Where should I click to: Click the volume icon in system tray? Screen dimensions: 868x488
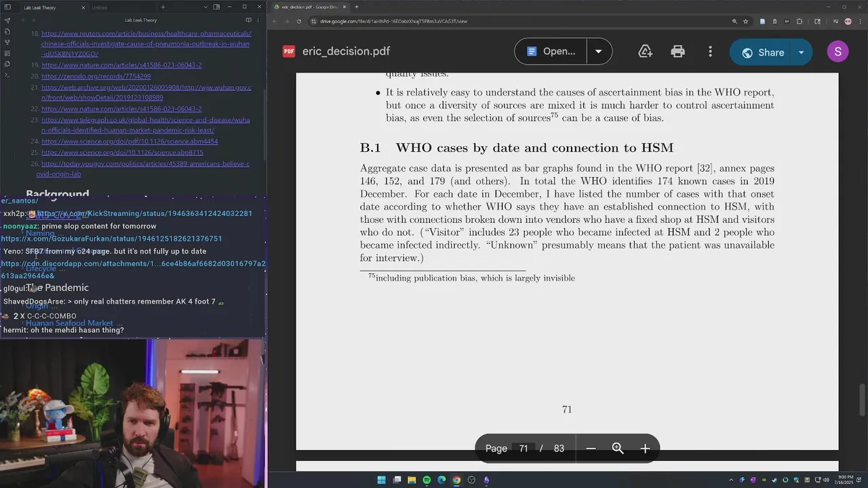(x=825, y=480)
